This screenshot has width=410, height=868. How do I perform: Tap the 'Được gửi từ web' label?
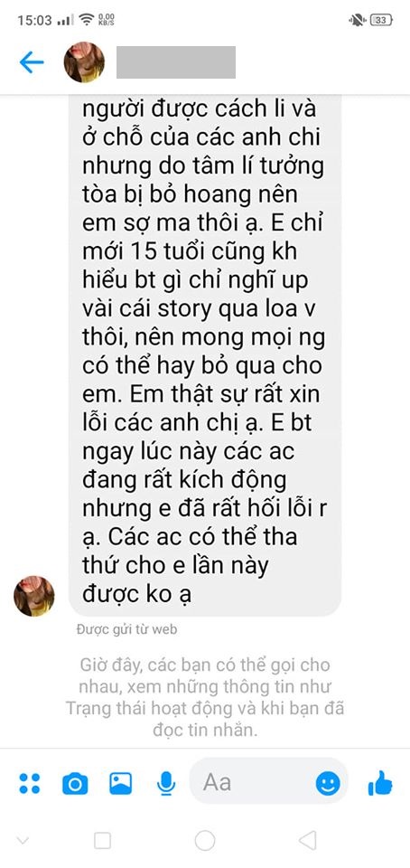tap(127, 629)
